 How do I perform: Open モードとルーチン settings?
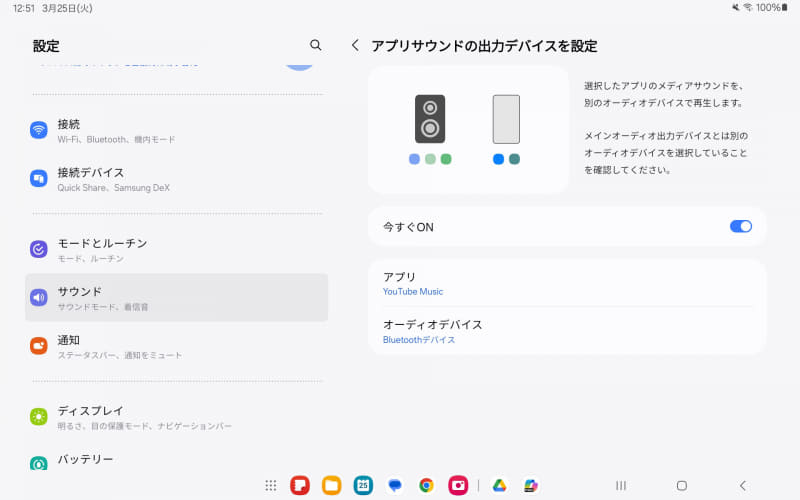177,249
